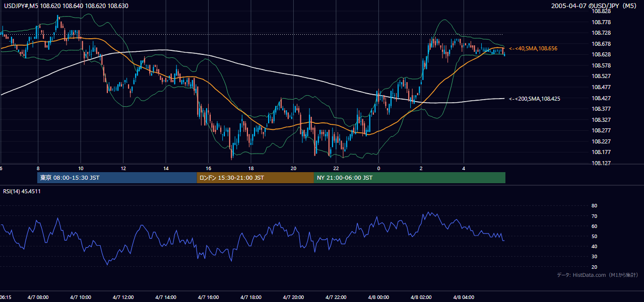Image resolution: width=644 pixels, height=302 pixels.
Task: Click RSI scale level 30
Action: [x=595, y=257]
